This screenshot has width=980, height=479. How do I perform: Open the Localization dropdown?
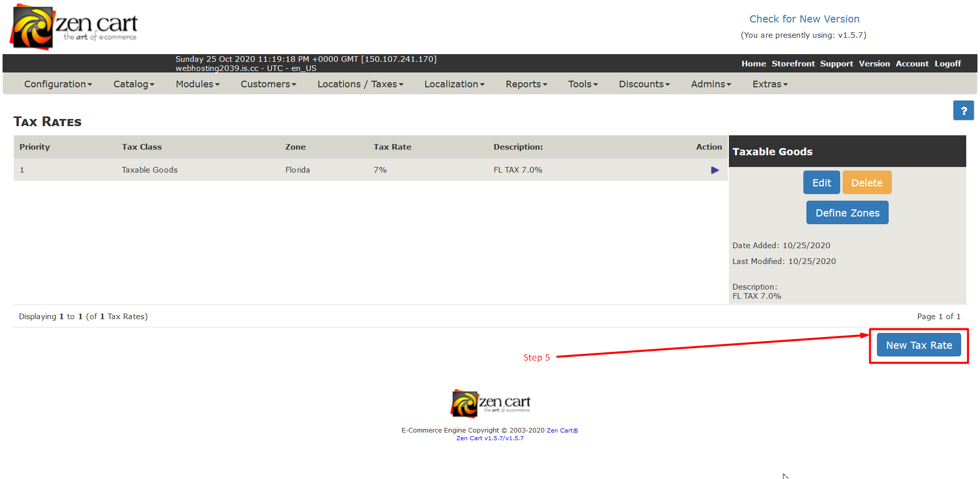[454, 84]
